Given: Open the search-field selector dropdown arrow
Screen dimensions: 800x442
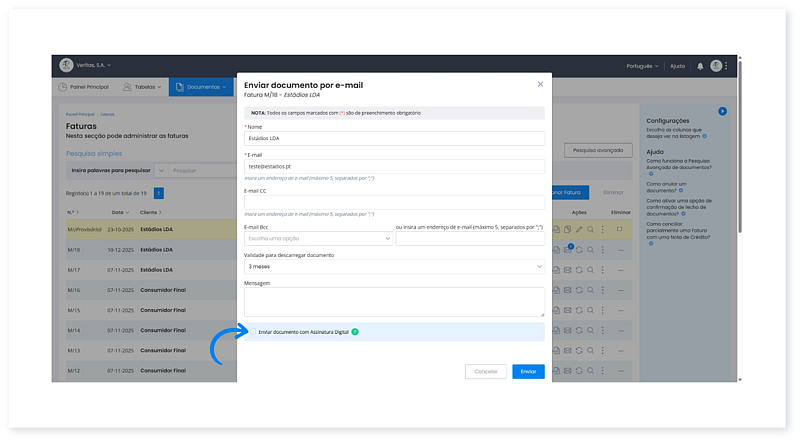Looking at the screenshot, I should coord(161,170).
